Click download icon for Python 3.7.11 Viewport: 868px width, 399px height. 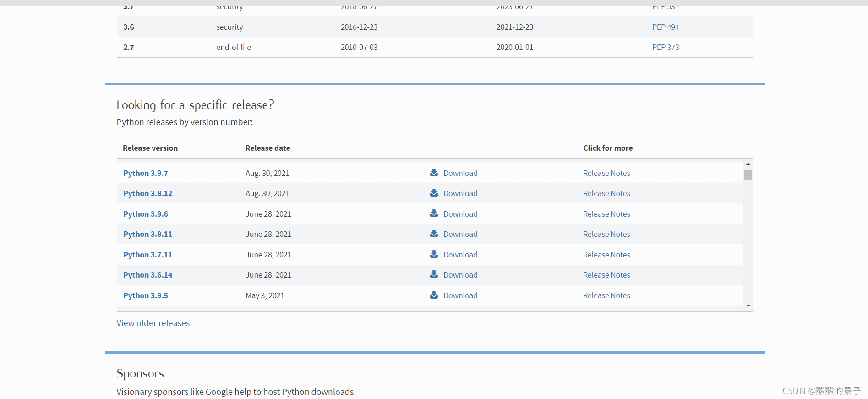(x=434, y=254)
